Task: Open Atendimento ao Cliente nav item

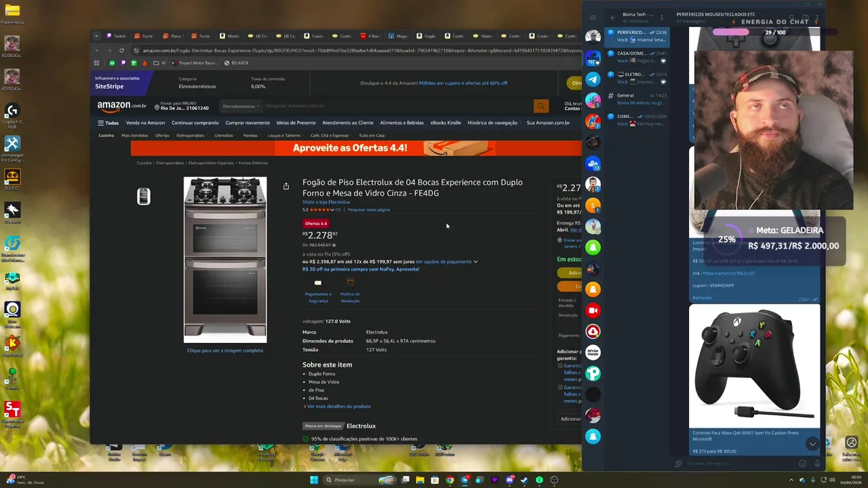Action: 348,123
